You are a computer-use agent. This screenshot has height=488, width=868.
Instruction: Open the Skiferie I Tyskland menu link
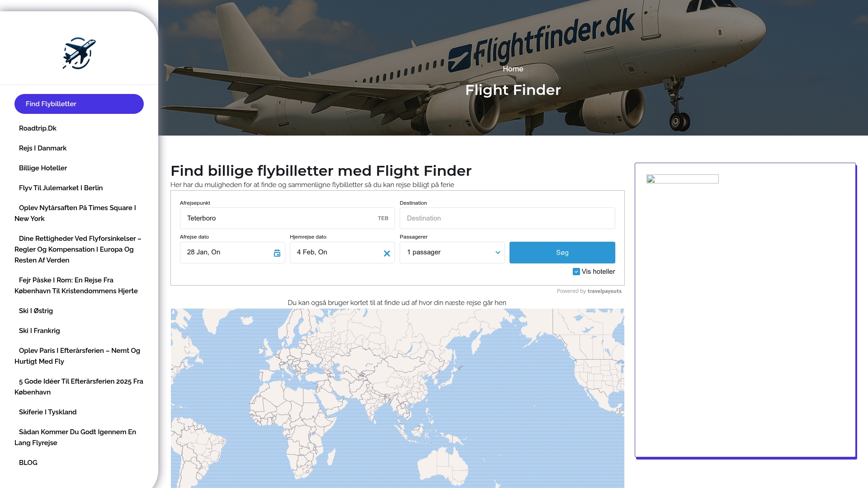tap(48, 412)
